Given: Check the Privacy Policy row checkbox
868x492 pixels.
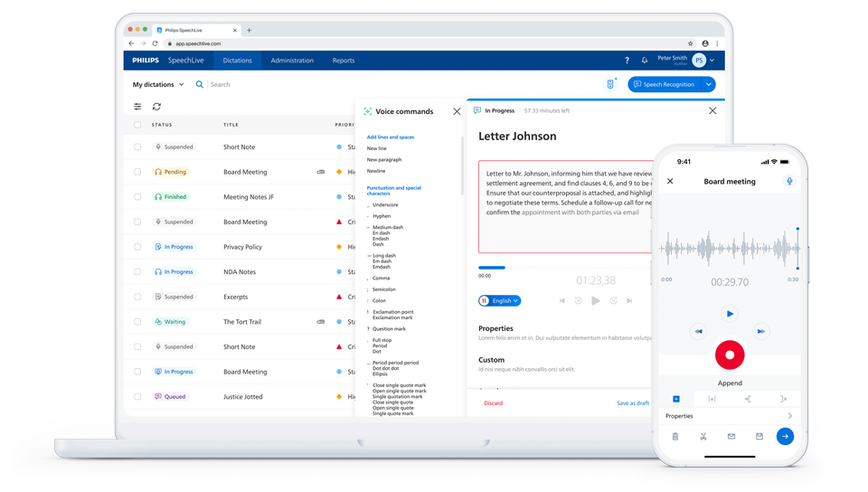Looking at the screenshot, I should coord(137,247).
